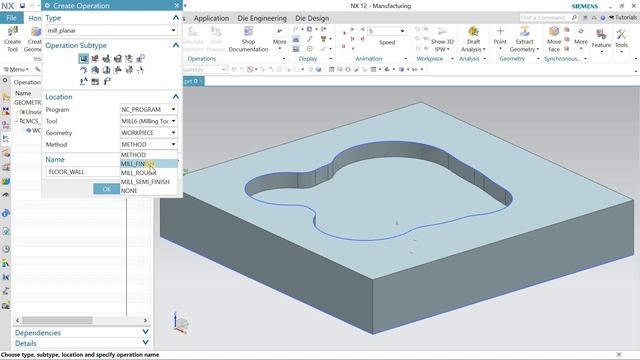640x360 pixels.
Task: Select the fifth subtype icon in first row
Action: tap(129, 59)
